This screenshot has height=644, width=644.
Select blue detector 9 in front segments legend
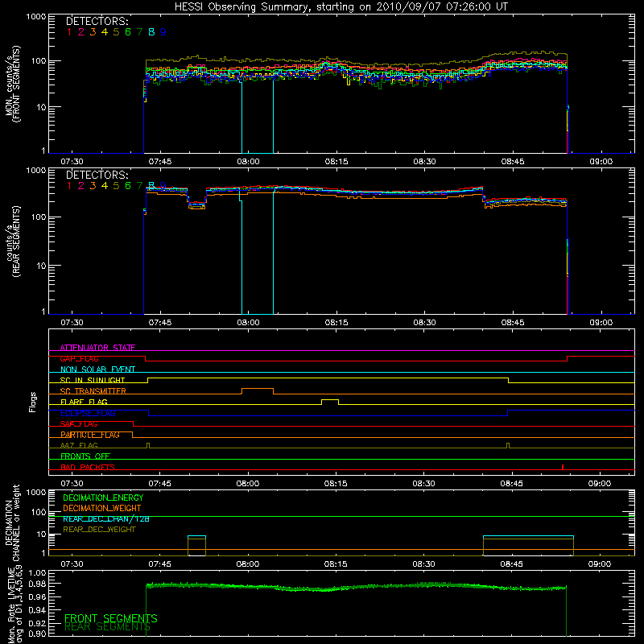[163, 32]
